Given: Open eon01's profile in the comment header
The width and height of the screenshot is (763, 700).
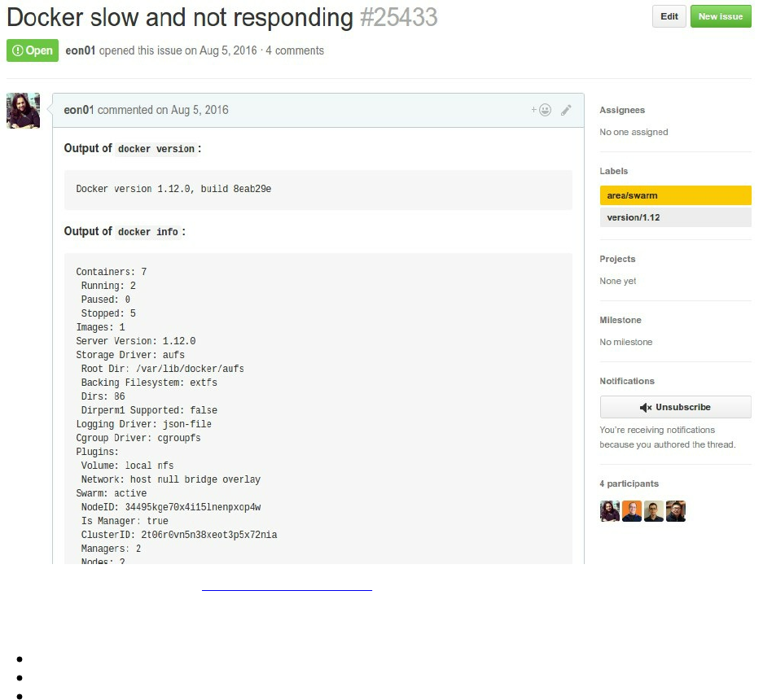Looking at the screenshot, I should [79, 110].
